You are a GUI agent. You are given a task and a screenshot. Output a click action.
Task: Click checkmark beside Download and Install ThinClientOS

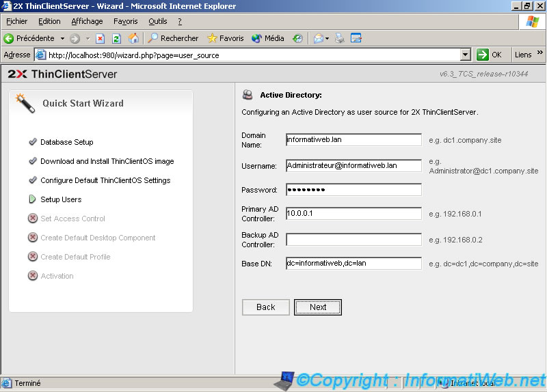pos(33,161)
